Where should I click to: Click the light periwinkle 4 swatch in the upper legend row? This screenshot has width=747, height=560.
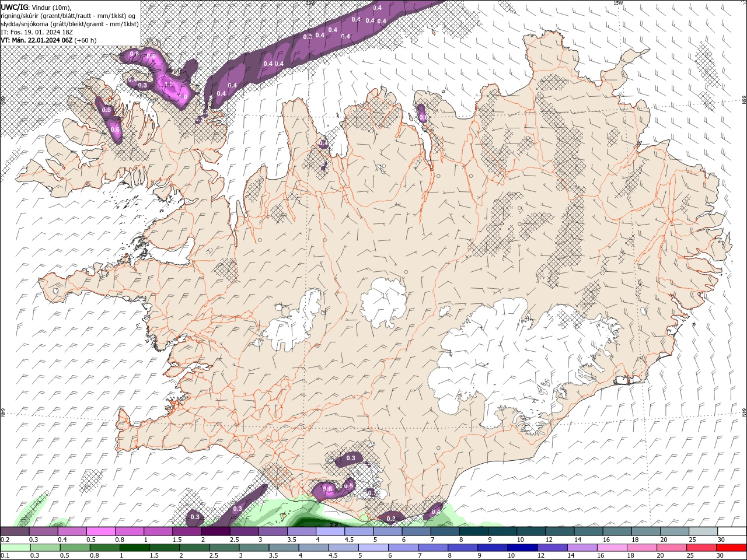pyautogui.click(x=330, y=531)
